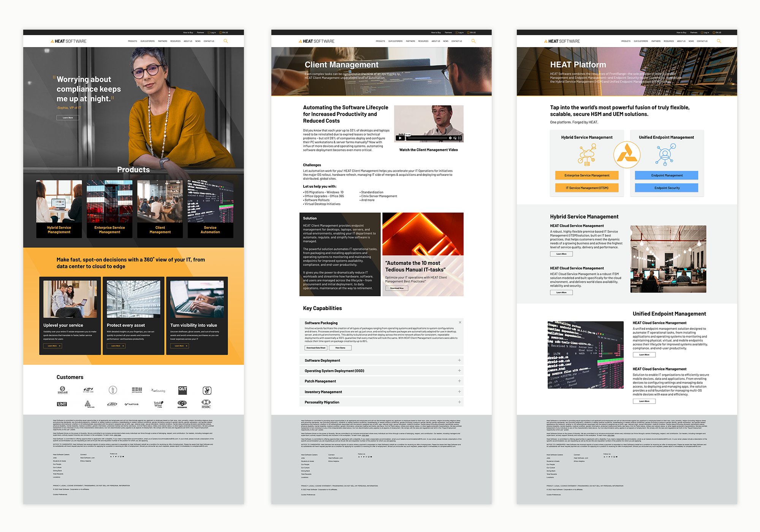
Task: Open RESOURCES menu on HEAT Platform page
Action: 669,41
